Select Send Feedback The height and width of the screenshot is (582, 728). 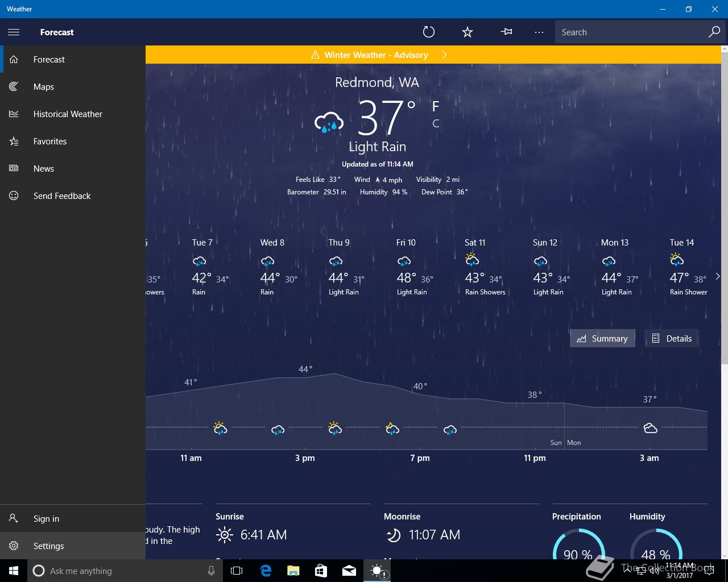pos(73,196)
